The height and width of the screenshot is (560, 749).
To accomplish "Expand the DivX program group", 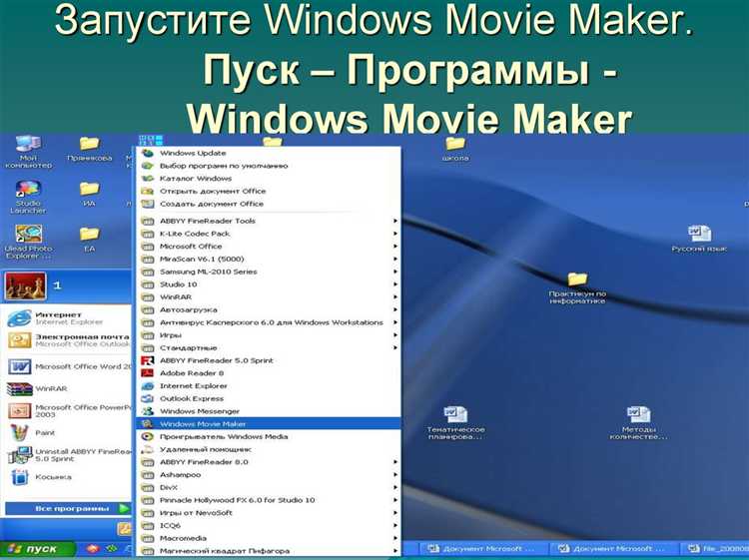I will [269, 487].
